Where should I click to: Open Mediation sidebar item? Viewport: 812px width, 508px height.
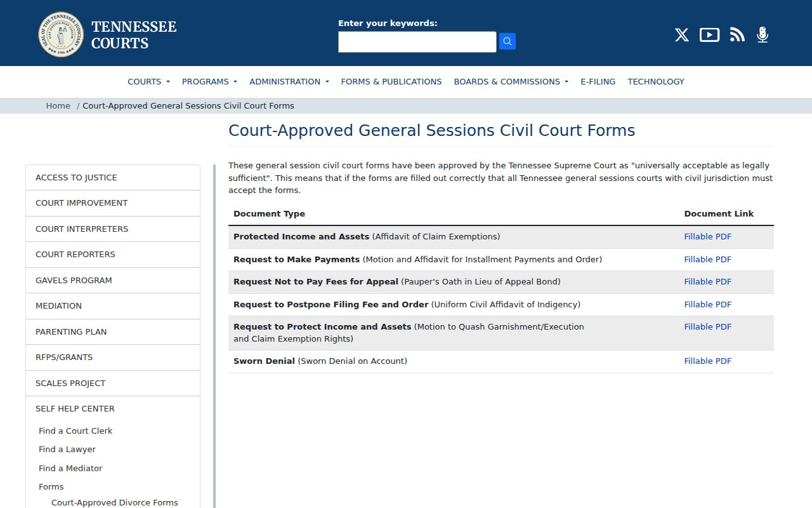pyautogui.click(x=113, y=306)
